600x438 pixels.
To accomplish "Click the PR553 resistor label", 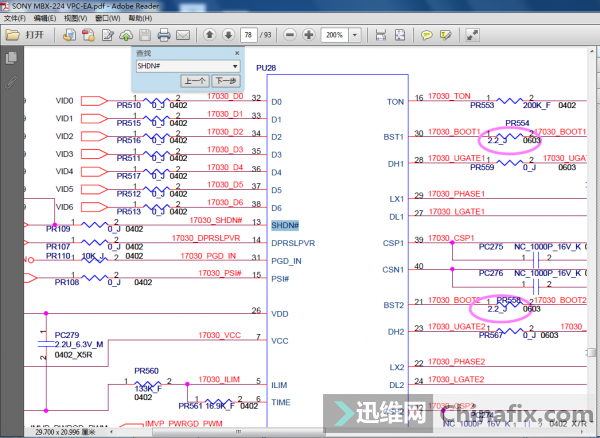I will [x=482, y=105].
